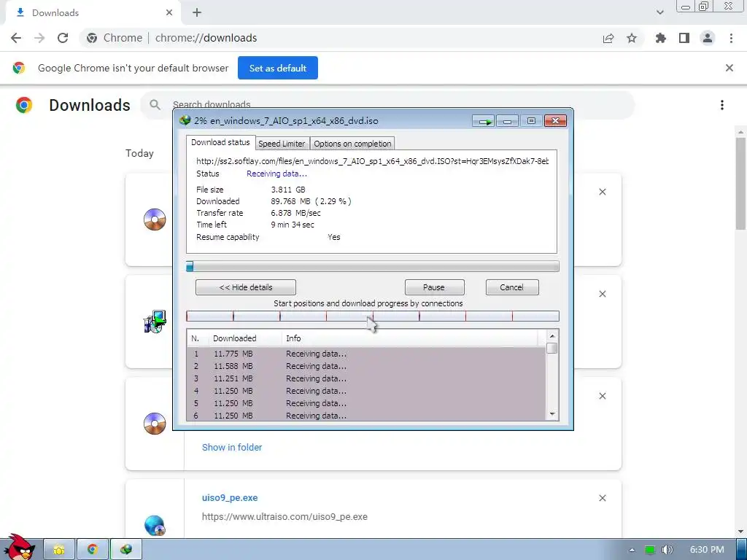Open the volume speaker tray icon

(667, 550)
